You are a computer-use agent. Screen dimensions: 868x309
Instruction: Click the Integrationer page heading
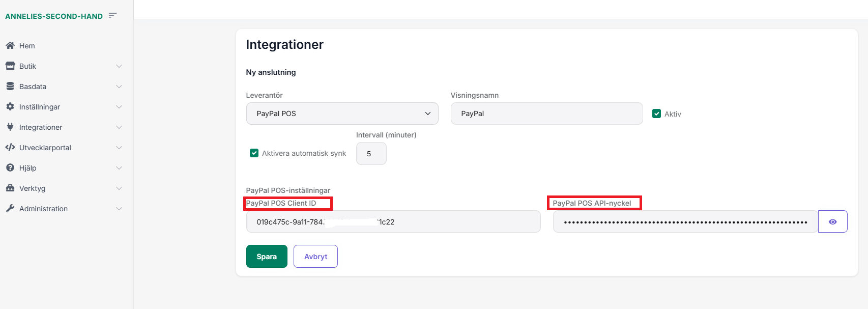[x=284, y=45]
